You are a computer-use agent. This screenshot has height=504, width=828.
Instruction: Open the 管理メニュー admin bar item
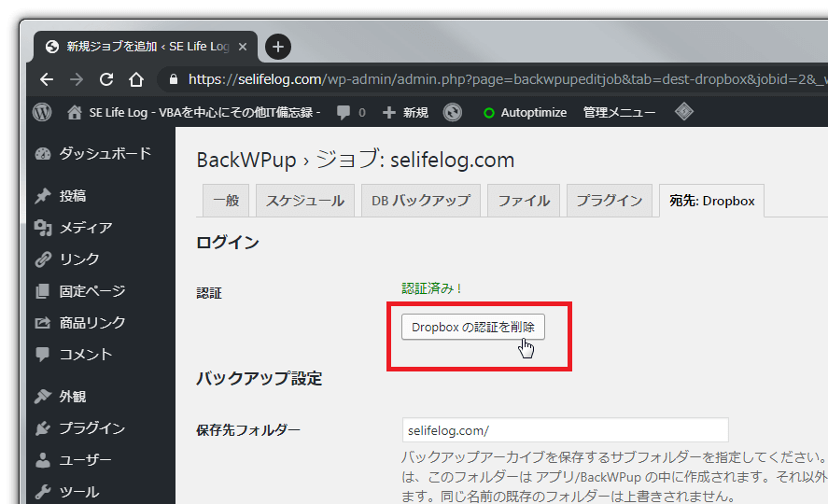[619, 112]
